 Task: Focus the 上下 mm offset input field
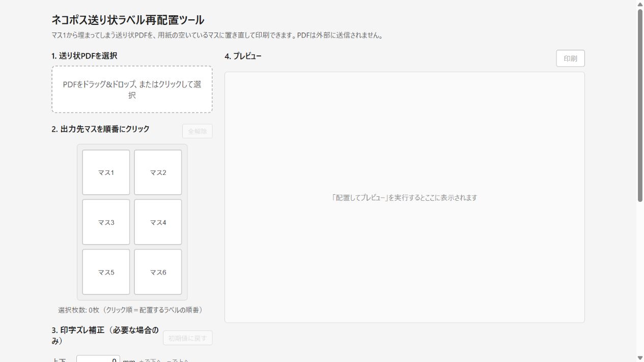pyautogui.click(x=98, y=359)
